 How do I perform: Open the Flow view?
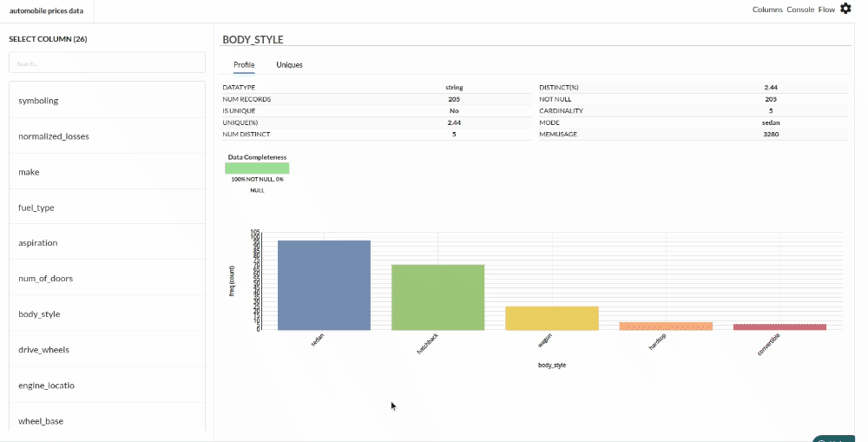826,10
